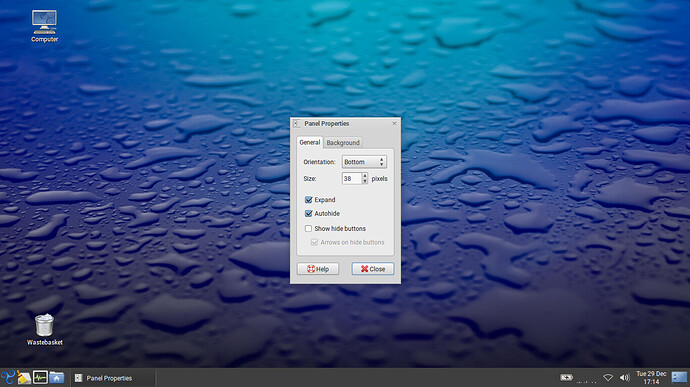Disable the Autohide checkbox
The height and width of the screenshot is (387, 690).
(308, 214)
